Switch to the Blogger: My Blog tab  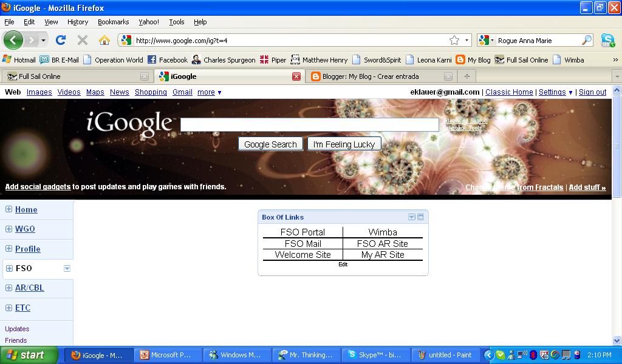(381, 76)
